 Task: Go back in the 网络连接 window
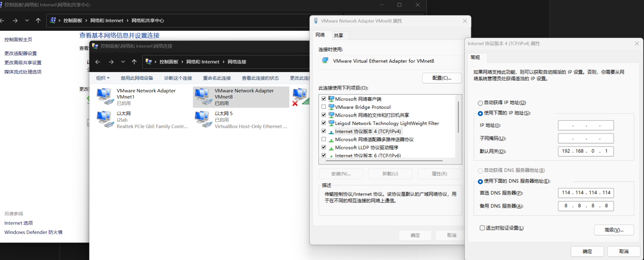[x=98, y=62]
